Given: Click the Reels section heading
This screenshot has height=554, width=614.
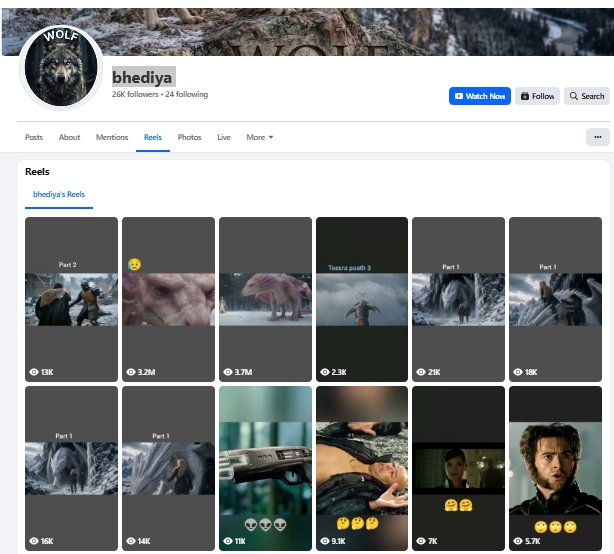Looking at the screenshot, I should click(x=37, y=171).
